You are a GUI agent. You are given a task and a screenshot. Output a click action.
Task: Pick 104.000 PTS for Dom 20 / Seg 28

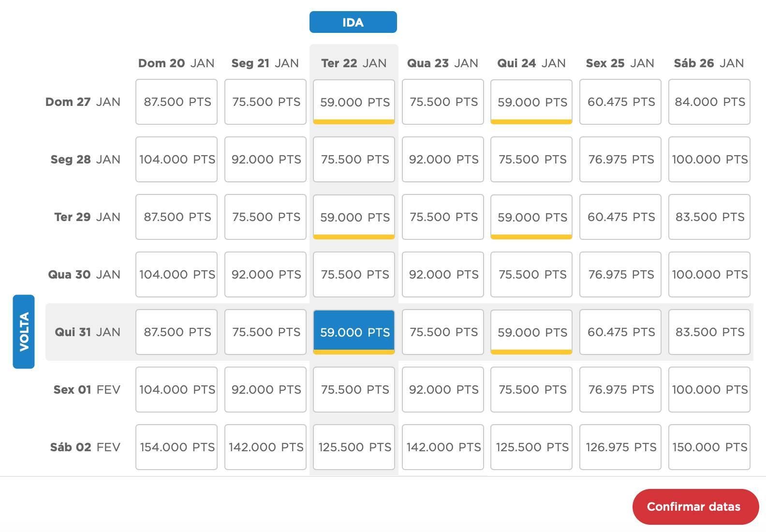[177, 160]
